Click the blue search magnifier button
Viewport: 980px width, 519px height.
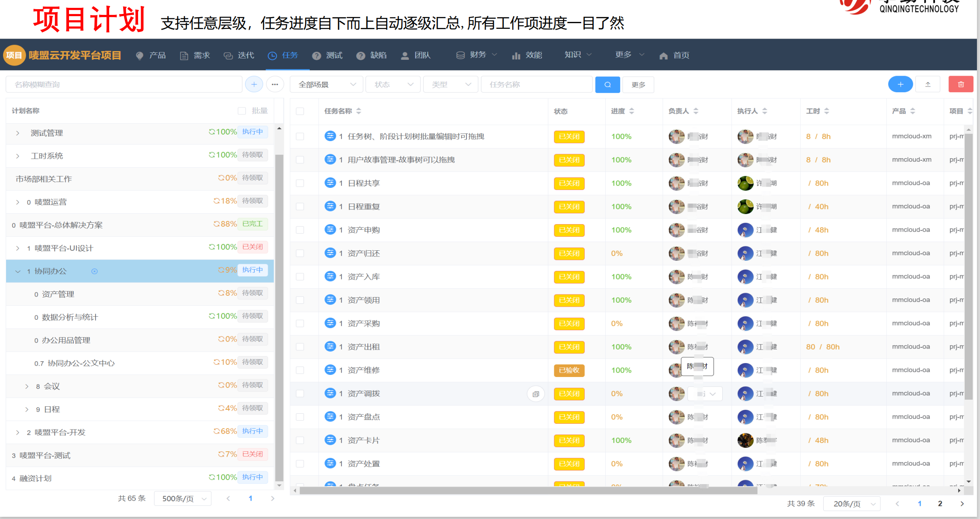click(x=607, y=84)
